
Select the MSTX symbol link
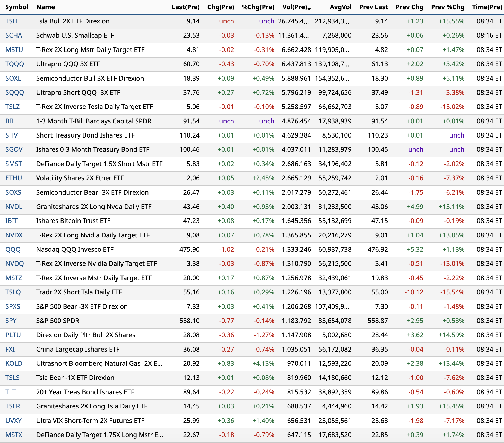pyautogui.click(x=14, y=435)
